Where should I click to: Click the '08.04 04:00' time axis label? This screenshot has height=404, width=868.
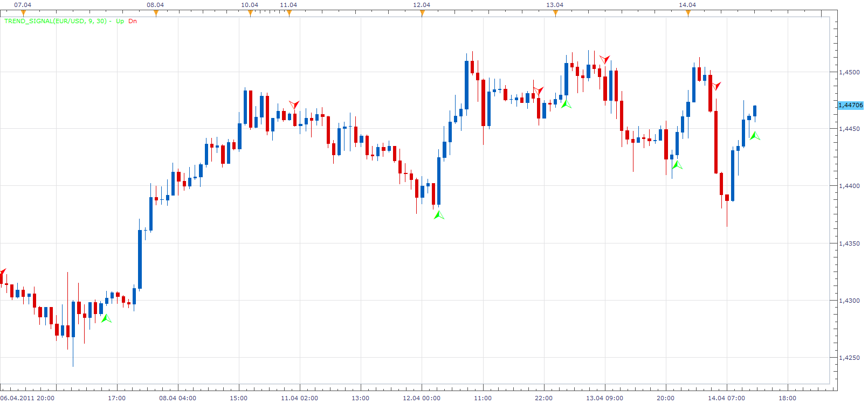(178, 398)
